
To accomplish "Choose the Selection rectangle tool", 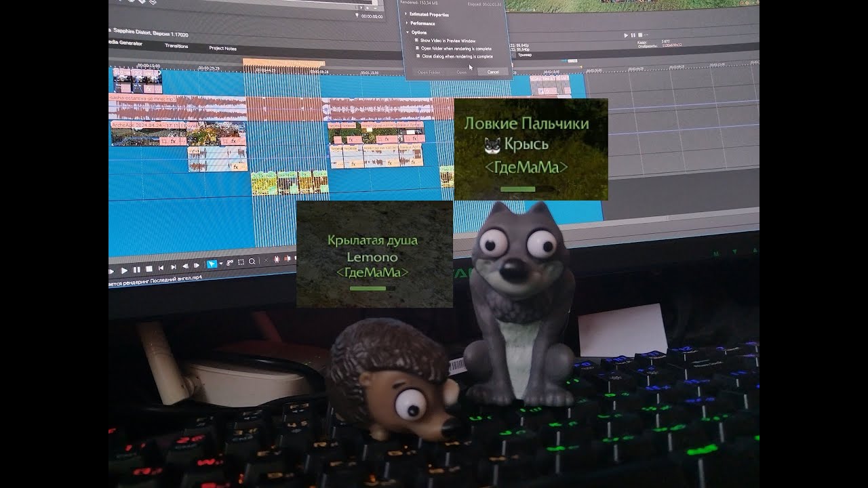I will pos(241,262).
